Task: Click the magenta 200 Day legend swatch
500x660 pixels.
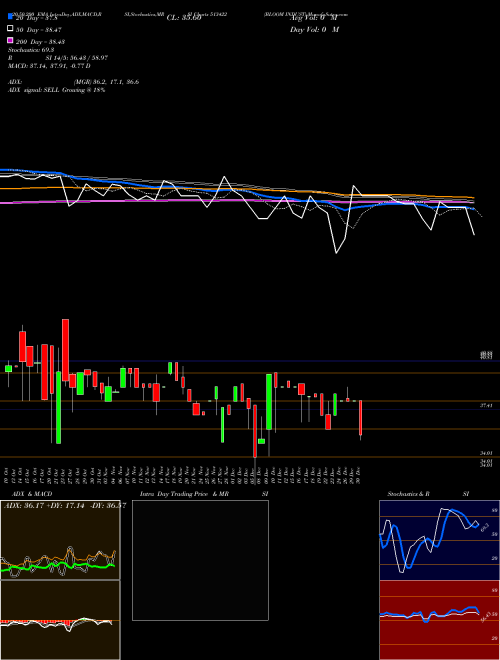Action: 11,40
